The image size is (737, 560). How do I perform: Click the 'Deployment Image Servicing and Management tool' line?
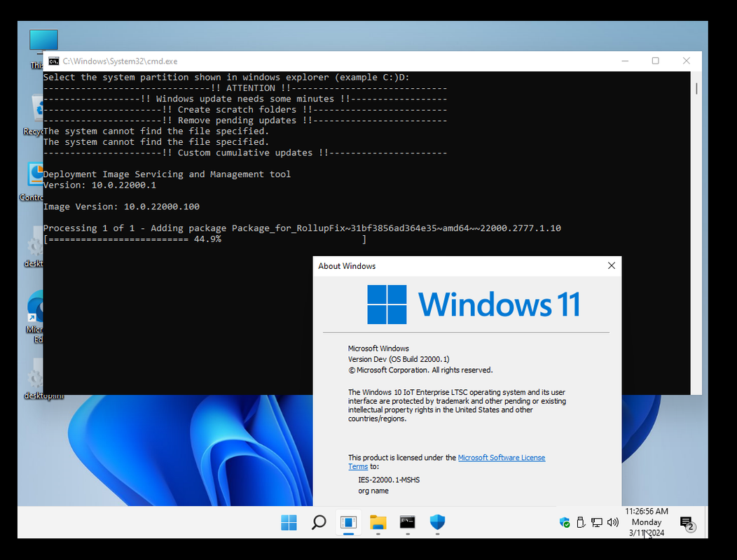pos(167,174)
